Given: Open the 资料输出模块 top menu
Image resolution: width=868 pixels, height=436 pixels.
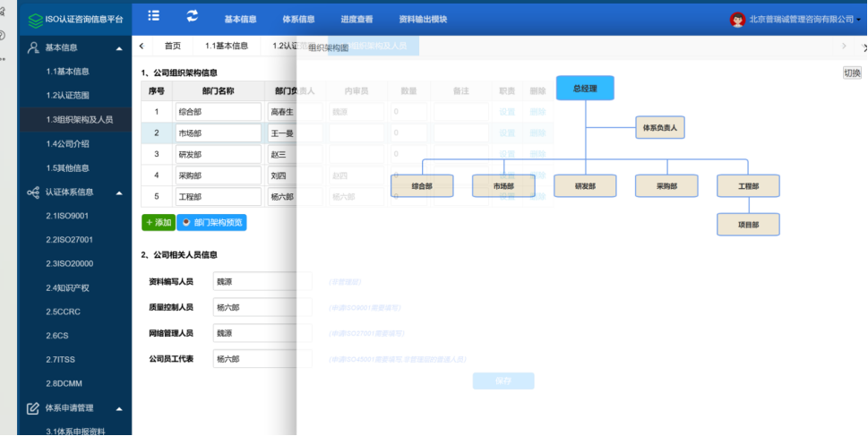Looking at the screenshot, I should [x=423, y=20].
